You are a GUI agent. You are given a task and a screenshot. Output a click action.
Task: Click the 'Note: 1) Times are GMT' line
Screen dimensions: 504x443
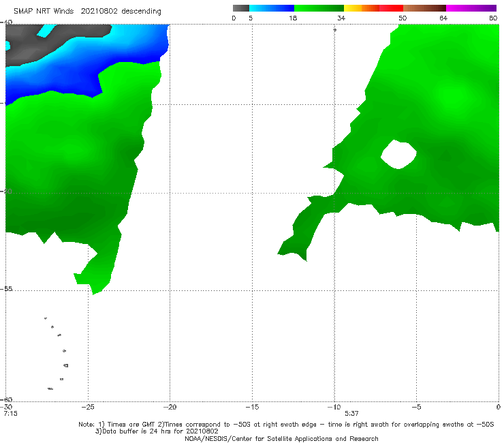click(286, 425)
